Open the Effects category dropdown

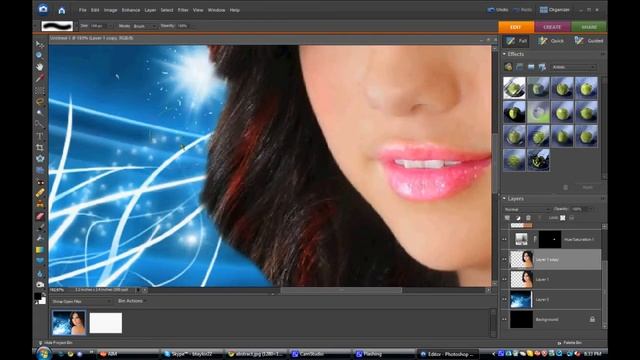574,67
